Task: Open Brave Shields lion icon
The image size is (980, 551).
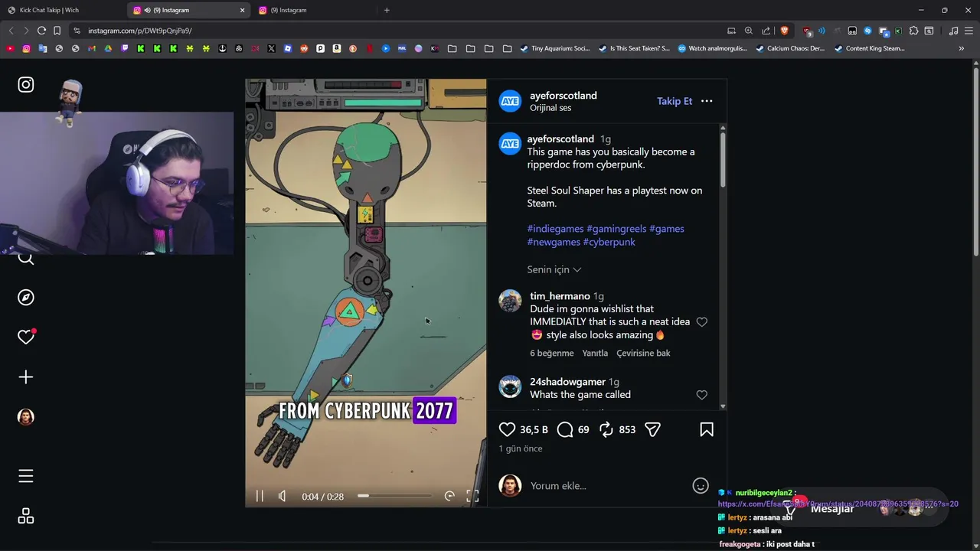Action: (784, 31)
